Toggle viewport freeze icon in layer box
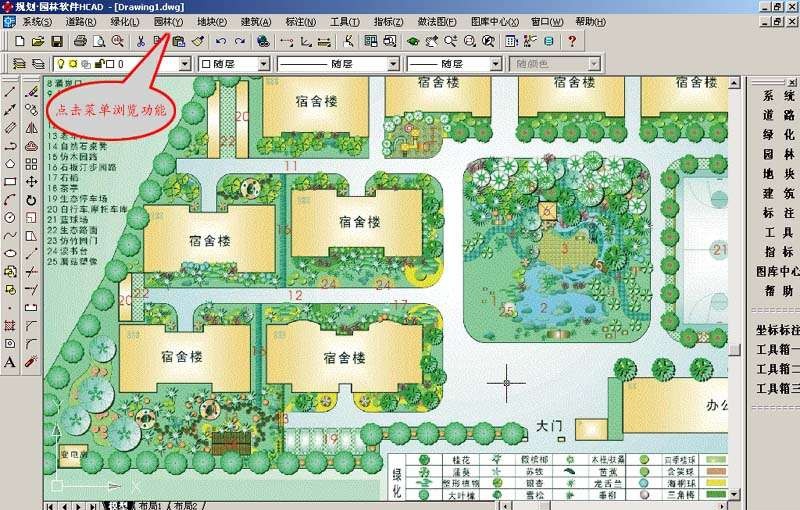Image resolution: width=800 pixels, height=510 pixels. (86, 64)
